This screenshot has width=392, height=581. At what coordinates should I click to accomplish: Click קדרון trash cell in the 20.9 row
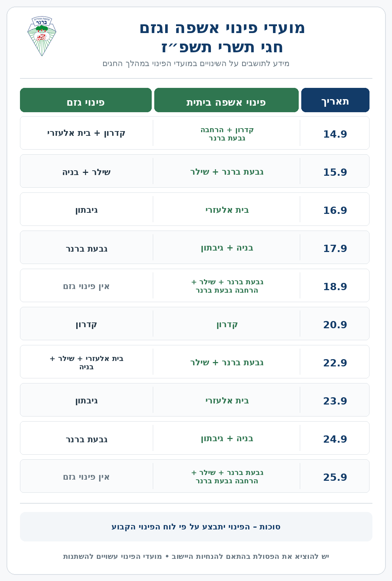click(x=227, y=324)
